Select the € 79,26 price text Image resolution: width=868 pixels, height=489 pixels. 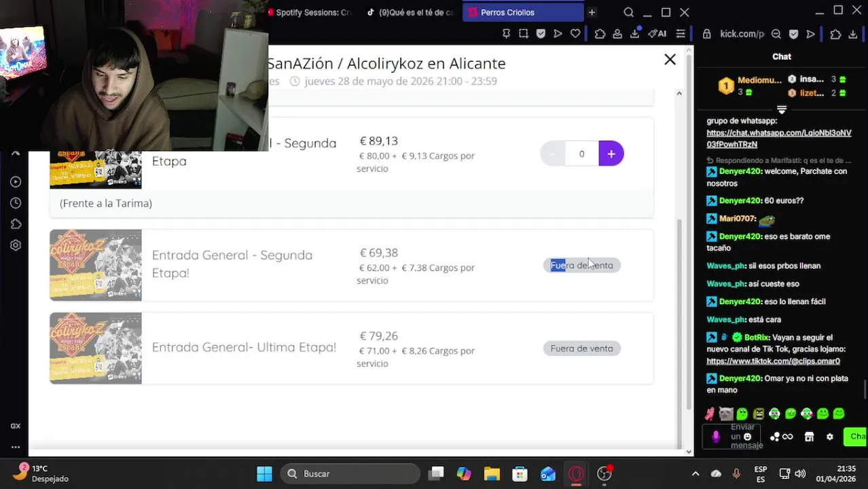(379, 336)
